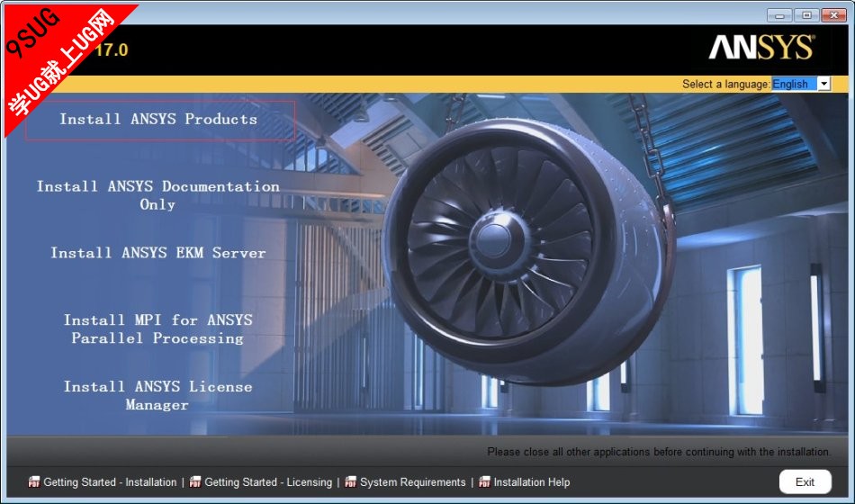Click the Exit button
The image size is (855, 504).
805,482
